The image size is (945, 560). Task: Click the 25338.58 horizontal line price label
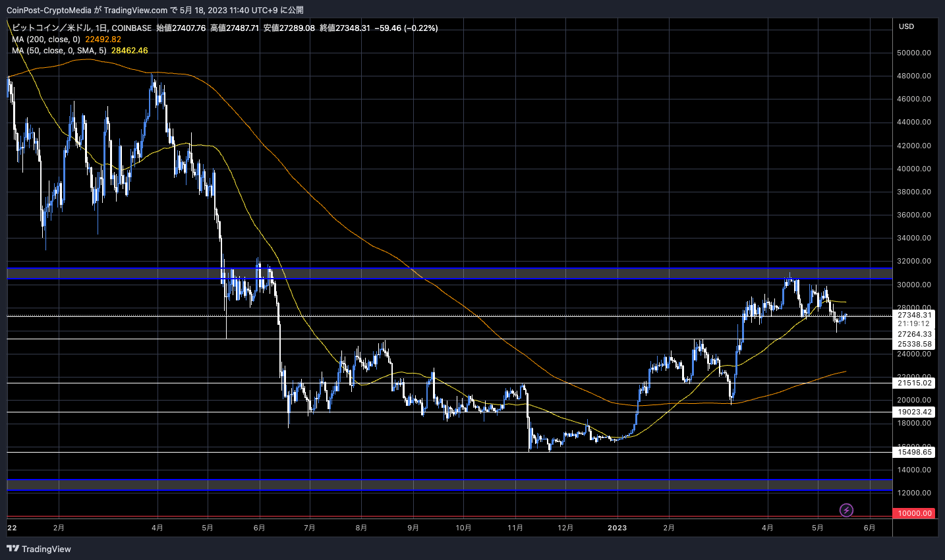915,344
